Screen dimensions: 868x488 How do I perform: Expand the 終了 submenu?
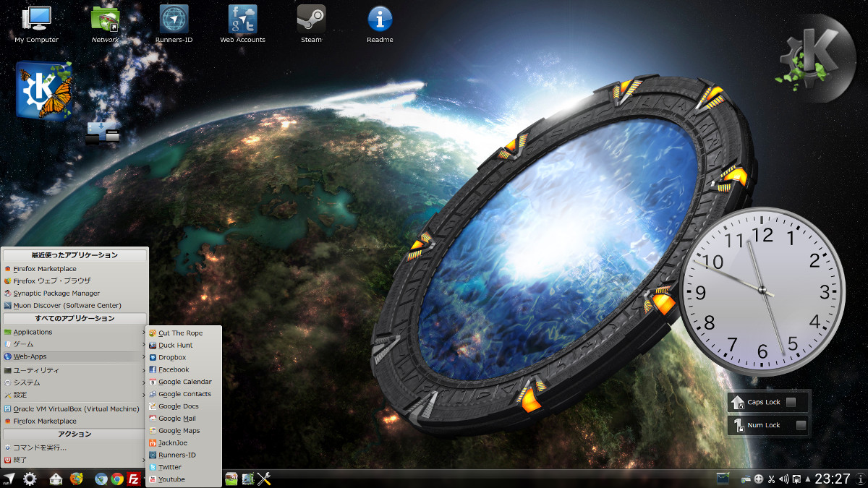[75, 460]
